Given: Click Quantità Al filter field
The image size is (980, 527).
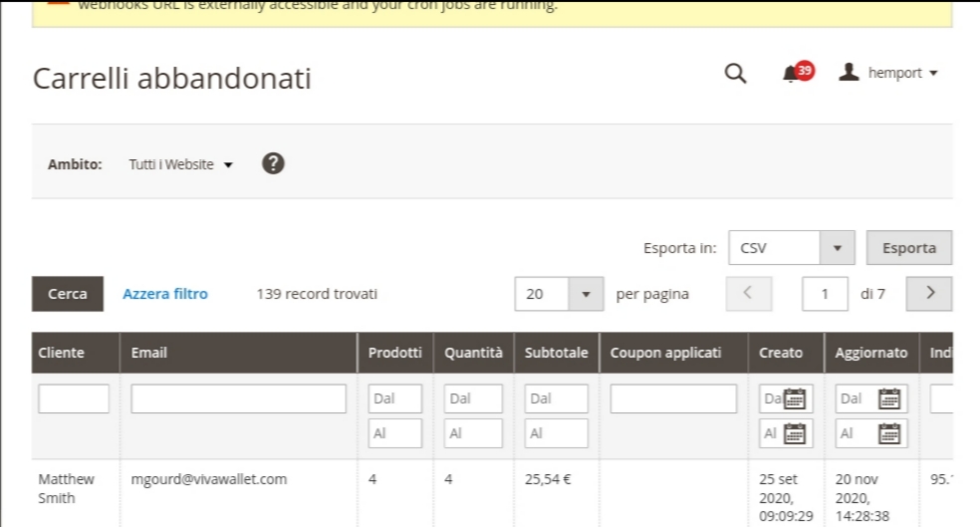Looking at the screenshot, I should [473, 433].
